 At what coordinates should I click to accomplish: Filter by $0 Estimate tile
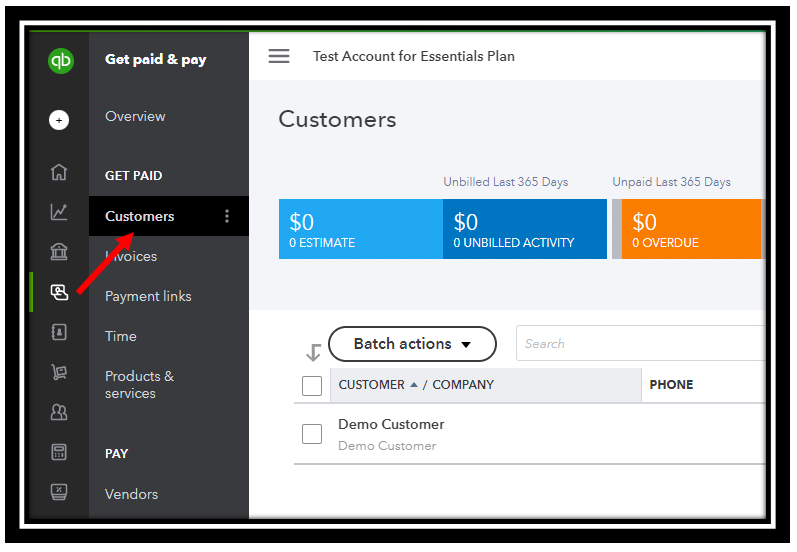(361, 229)
